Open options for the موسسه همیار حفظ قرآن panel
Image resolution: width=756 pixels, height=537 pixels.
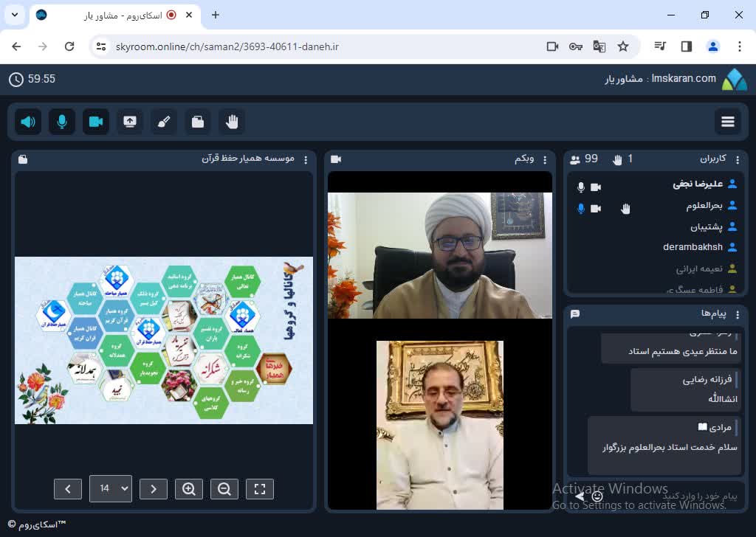306,159
